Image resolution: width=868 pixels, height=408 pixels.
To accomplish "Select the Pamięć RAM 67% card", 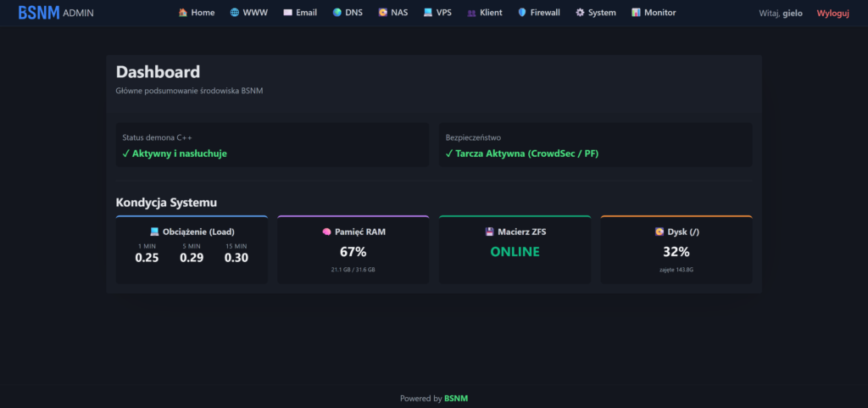I will [x=353, y=249].
